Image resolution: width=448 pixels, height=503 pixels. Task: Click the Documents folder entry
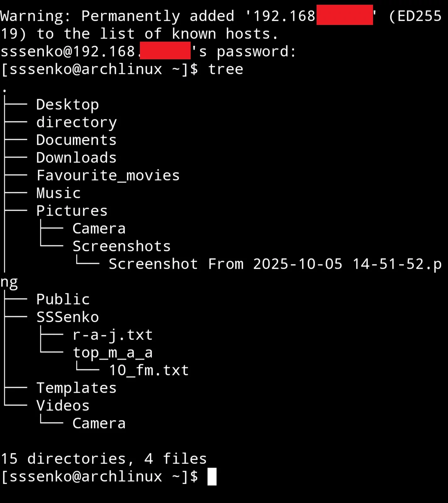(x=76, y=140)
